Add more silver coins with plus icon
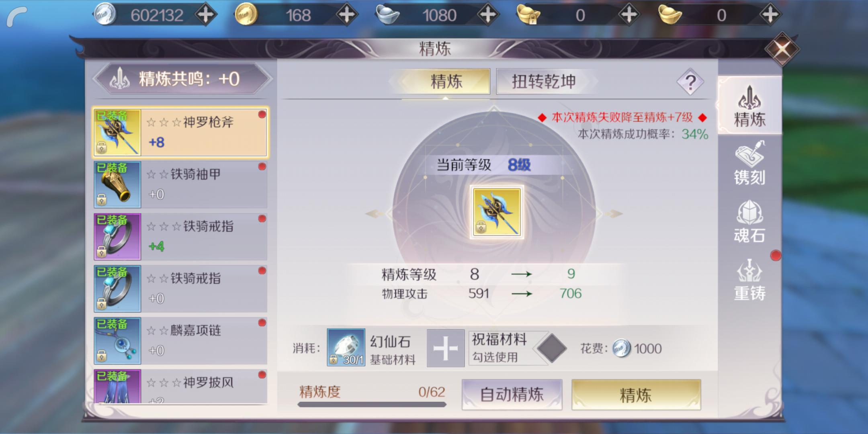Viewport: 868px width, 434px height. click(206, 15)
